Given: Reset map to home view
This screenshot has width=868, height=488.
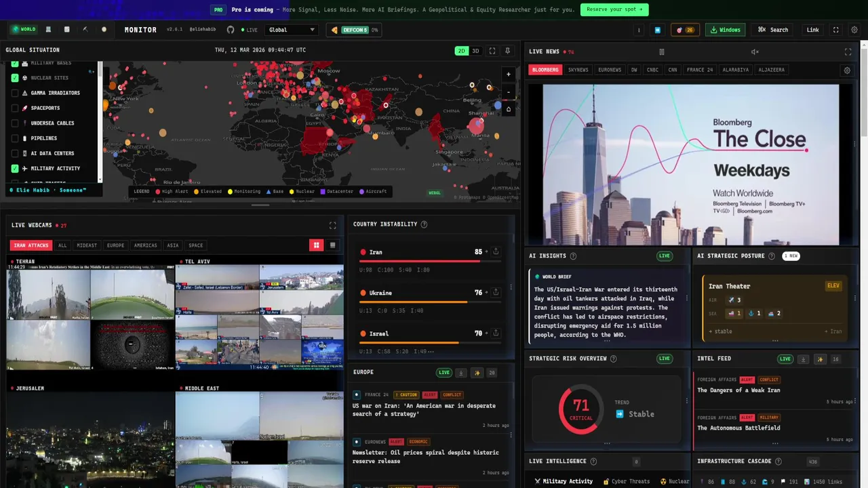Looking at the screenshot, I should pyautogui.click(x=509, y=109).
